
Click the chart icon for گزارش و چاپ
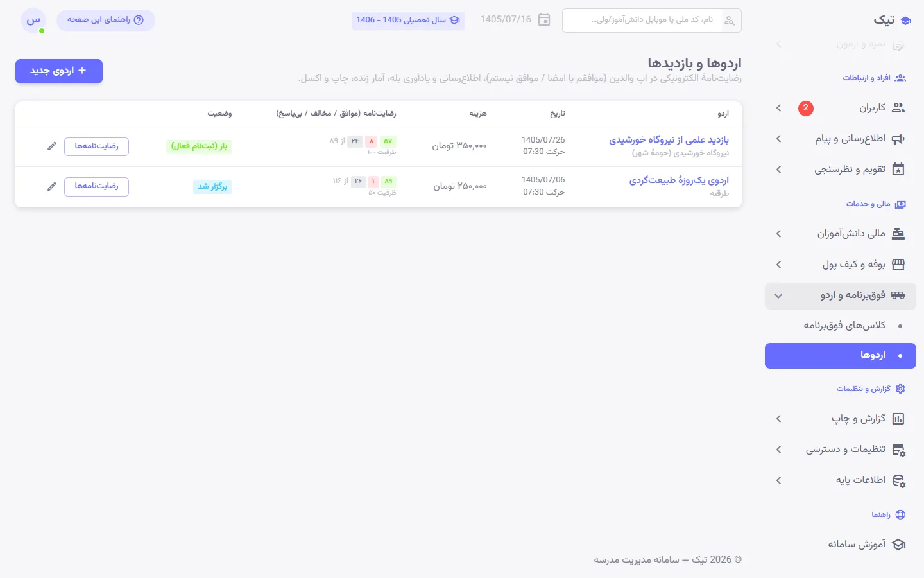[x=898, y=419]
